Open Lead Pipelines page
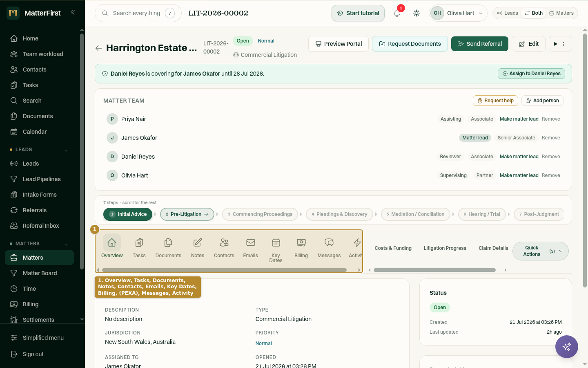Image resolution: width=588 pixels, height=368 pixels. pos(39,179)
